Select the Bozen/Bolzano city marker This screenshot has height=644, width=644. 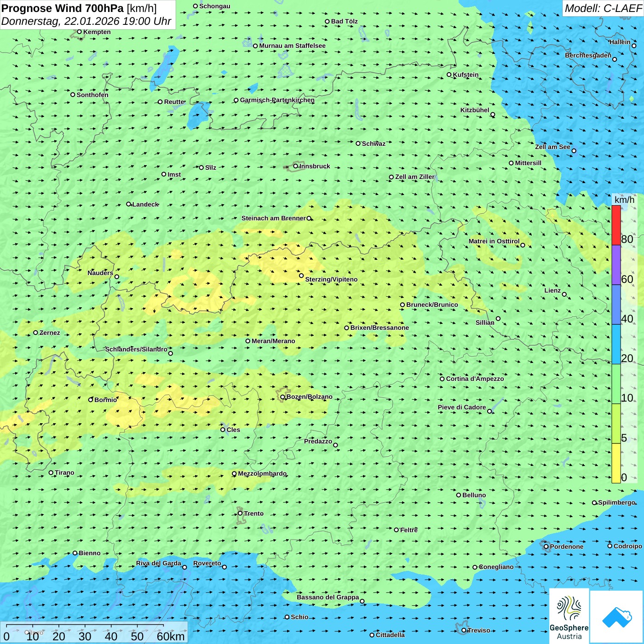tap(282, 397)
